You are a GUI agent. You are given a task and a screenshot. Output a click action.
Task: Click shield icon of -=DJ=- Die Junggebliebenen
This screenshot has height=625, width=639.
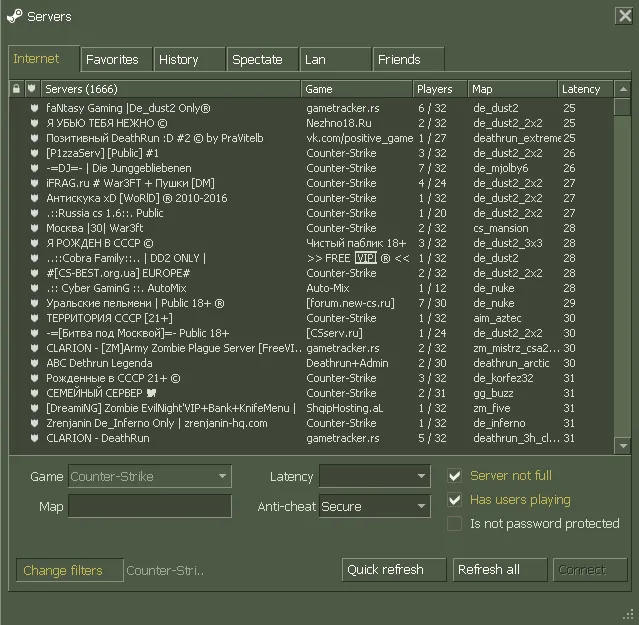click(x=34, y=168)
